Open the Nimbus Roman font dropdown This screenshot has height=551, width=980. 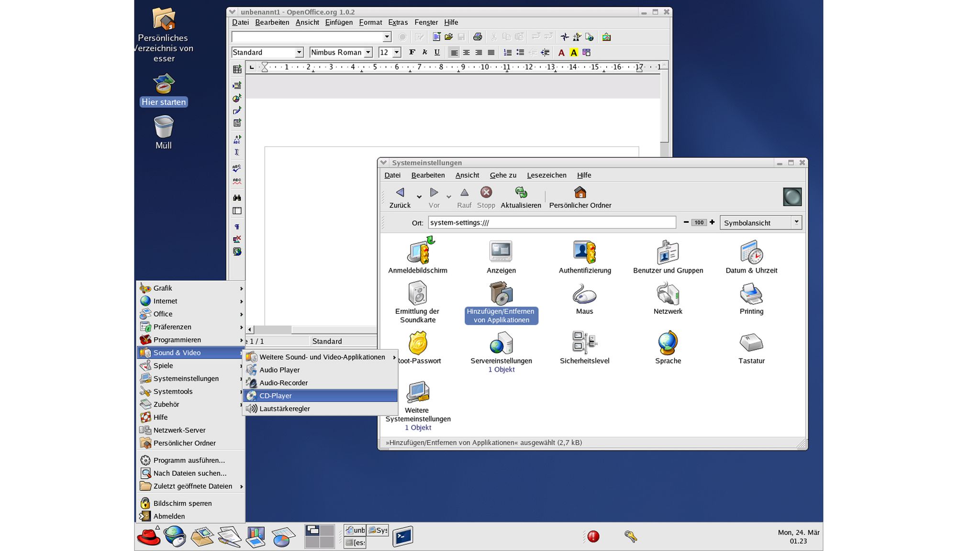point(367,52)
